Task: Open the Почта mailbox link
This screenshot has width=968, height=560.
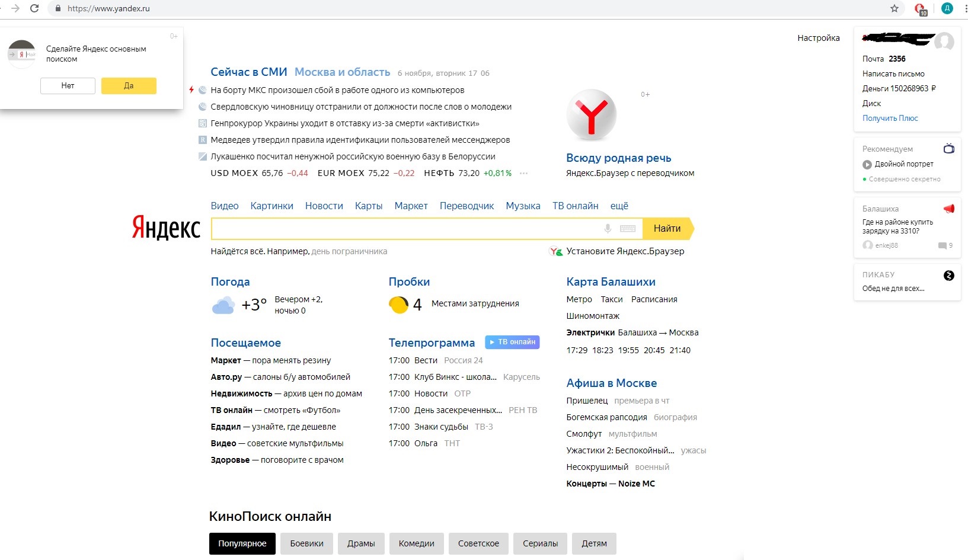Action: [x=873, y=59]
